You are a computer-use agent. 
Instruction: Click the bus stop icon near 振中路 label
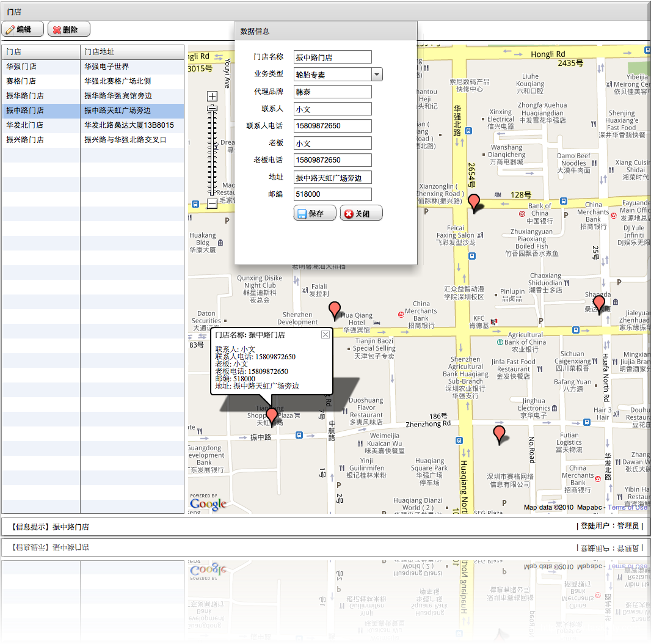coord(299,435)
